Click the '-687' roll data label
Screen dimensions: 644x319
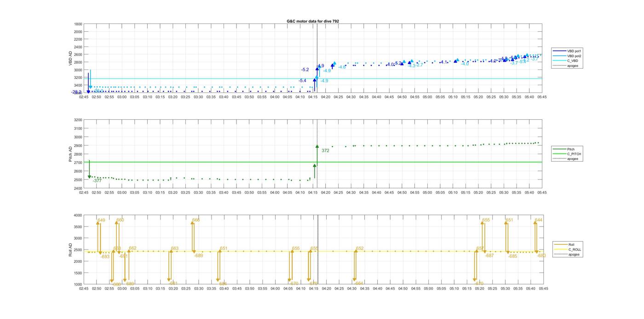(x=489, y=255)
